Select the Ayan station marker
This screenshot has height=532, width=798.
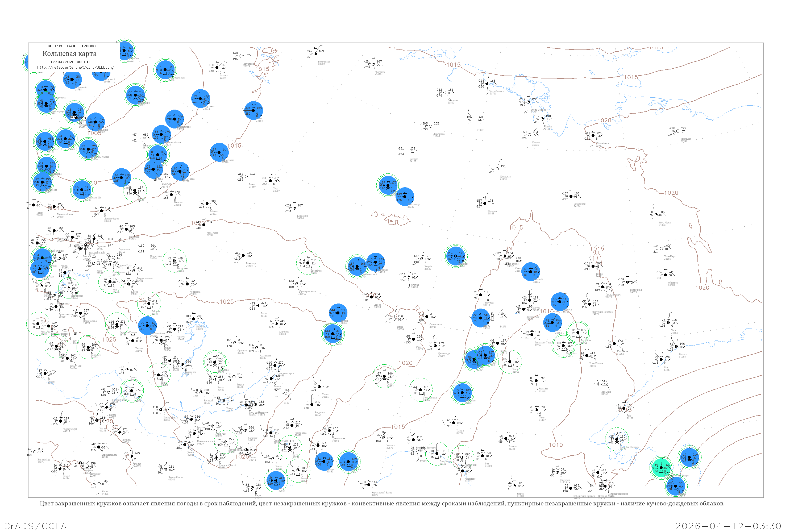[624, 408]
